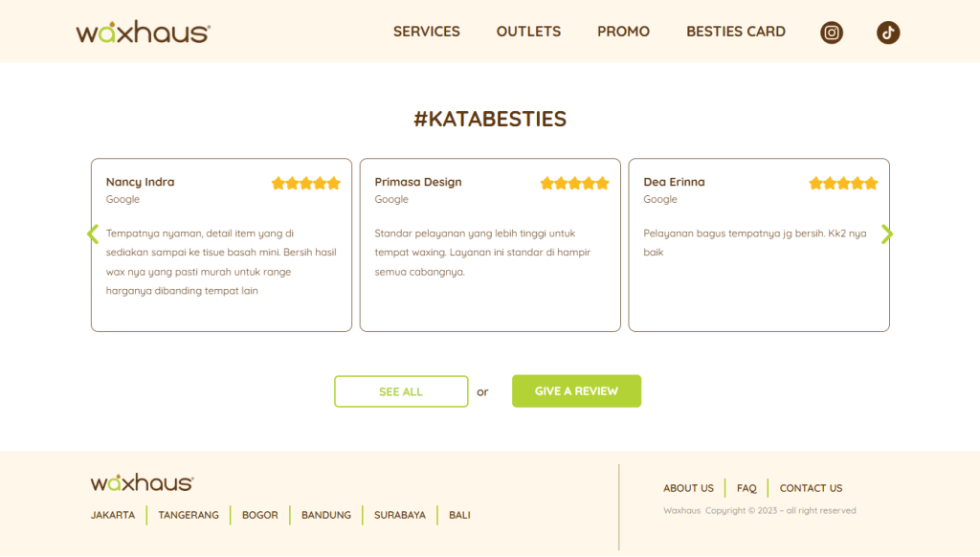
Task: Click the Waxhaus logo in header
Action: (143, 33)
